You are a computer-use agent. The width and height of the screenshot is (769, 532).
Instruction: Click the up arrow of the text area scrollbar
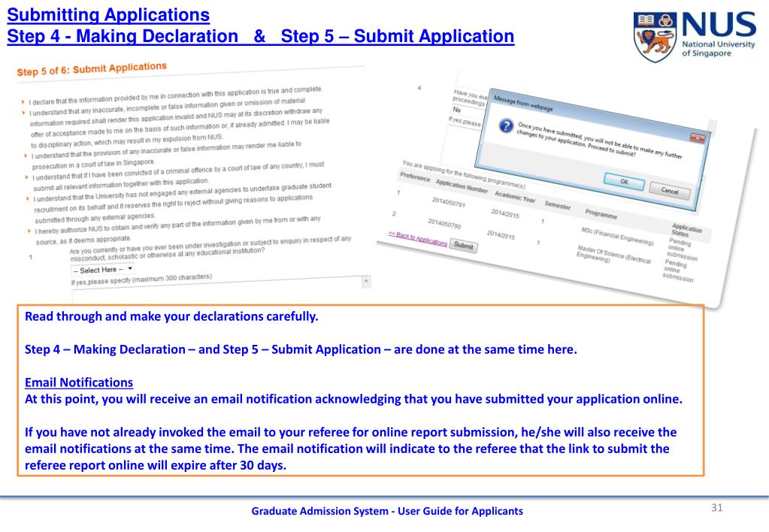pos(366,282)
